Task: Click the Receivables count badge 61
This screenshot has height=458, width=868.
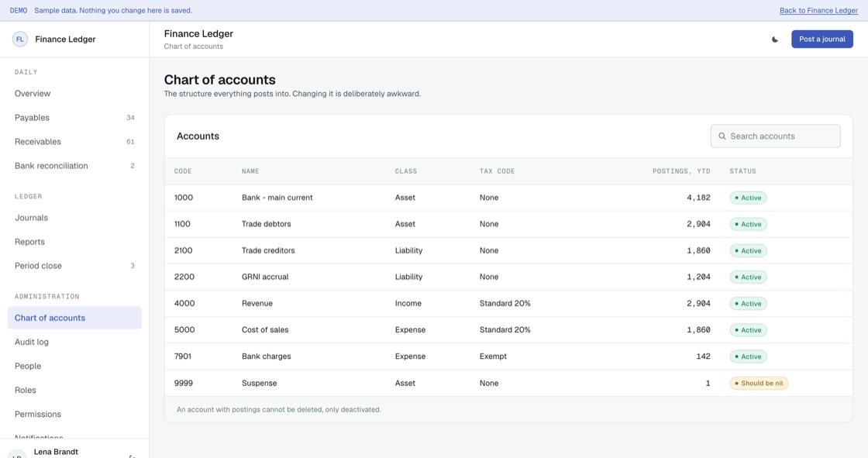Action: (x=130, y=142)
